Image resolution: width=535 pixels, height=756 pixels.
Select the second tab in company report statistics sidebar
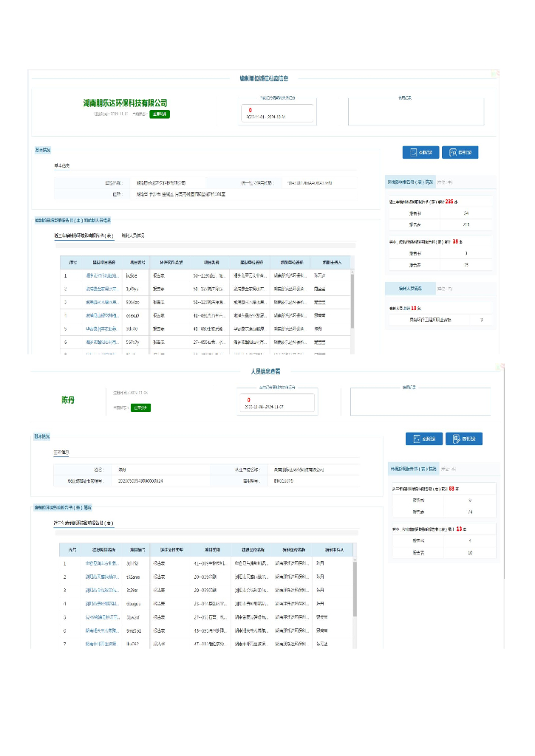point(445,181)
